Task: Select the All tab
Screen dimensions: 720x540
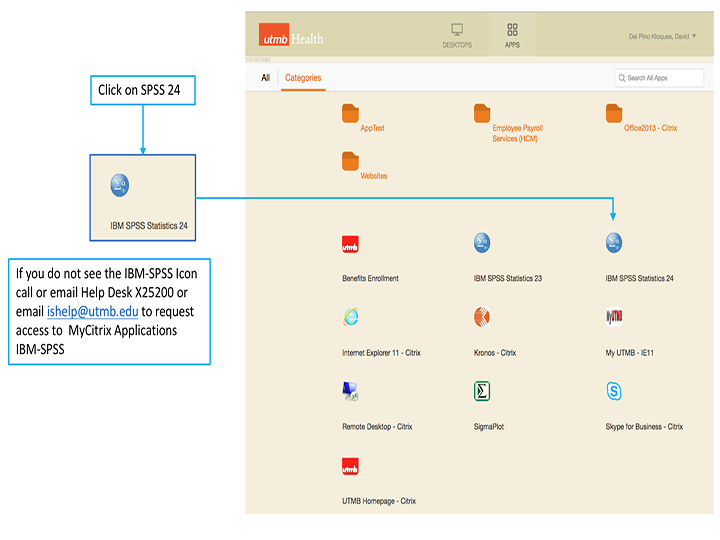Action: [266, 78]
